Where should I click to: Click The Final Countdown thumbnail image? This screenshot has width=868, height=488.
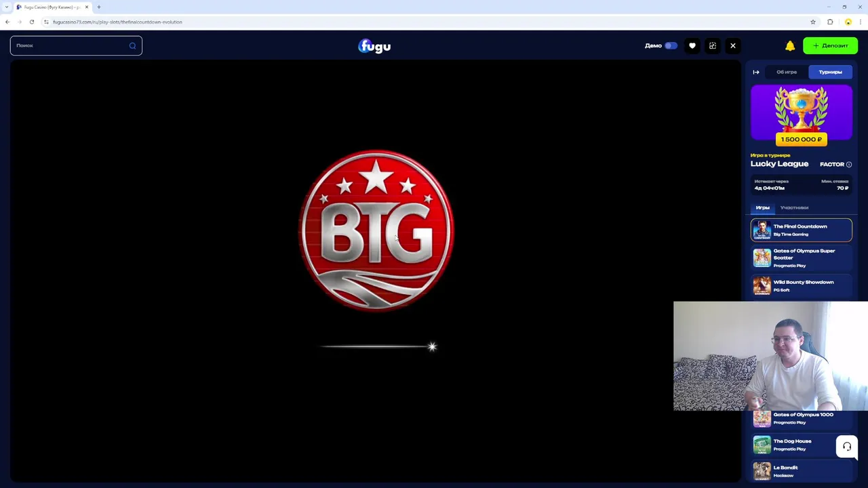pos(762,230)
